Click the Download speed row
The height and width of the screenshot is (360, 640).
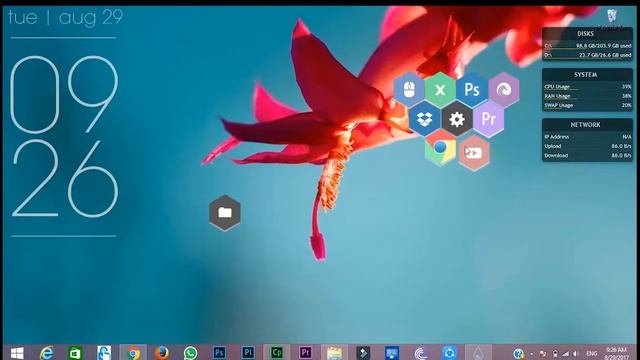click(587, 156)
